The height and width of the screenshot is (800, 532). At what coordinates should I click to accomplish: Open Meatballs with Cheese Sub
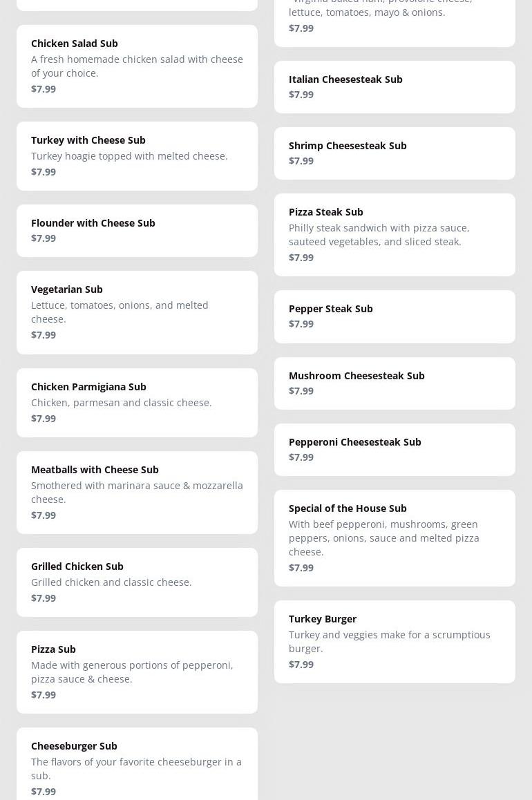[137, 493]
